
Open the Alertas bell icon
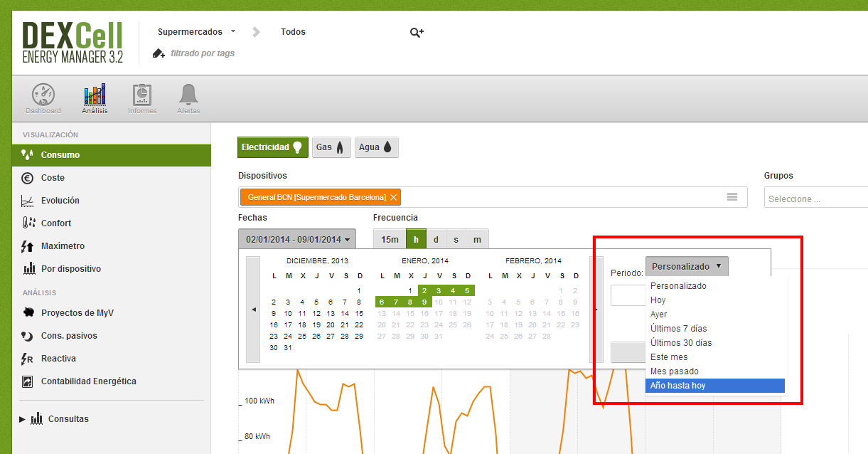(x=188, y=98)
